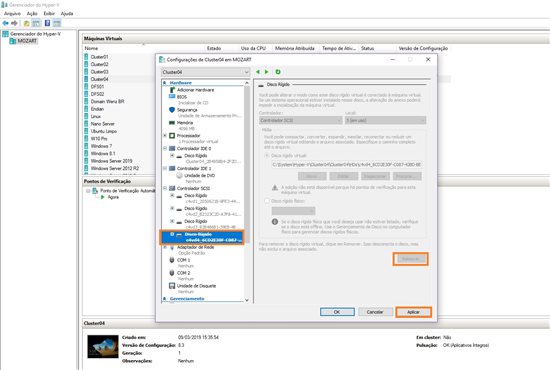Open the Local position dropdown
This screenshot has height=370, width=550.
385,120
